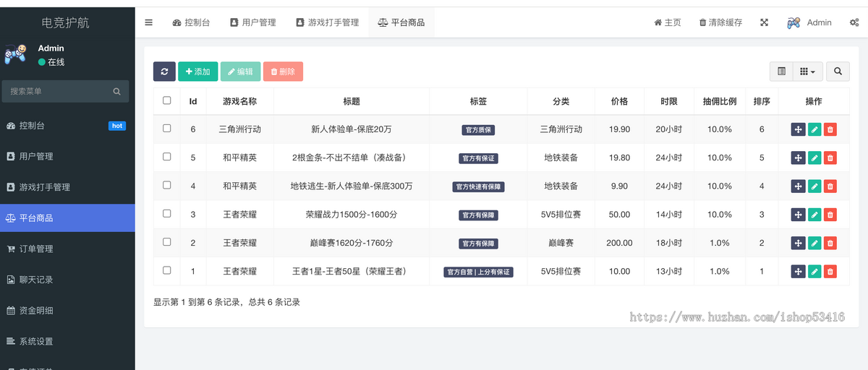Click the search icon in sidebar search box
The height and width of the screenshot is (370, 868).
click(x=116, y=92)
